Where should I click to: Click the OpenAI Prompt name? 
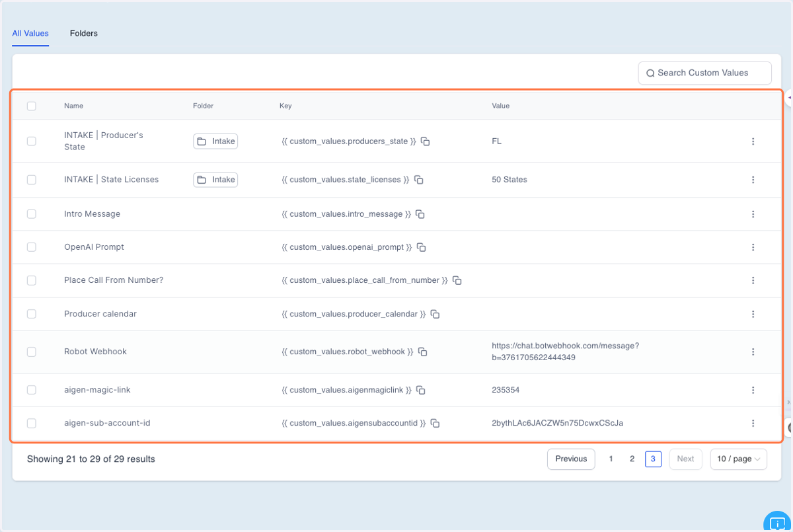click(94, 247)
